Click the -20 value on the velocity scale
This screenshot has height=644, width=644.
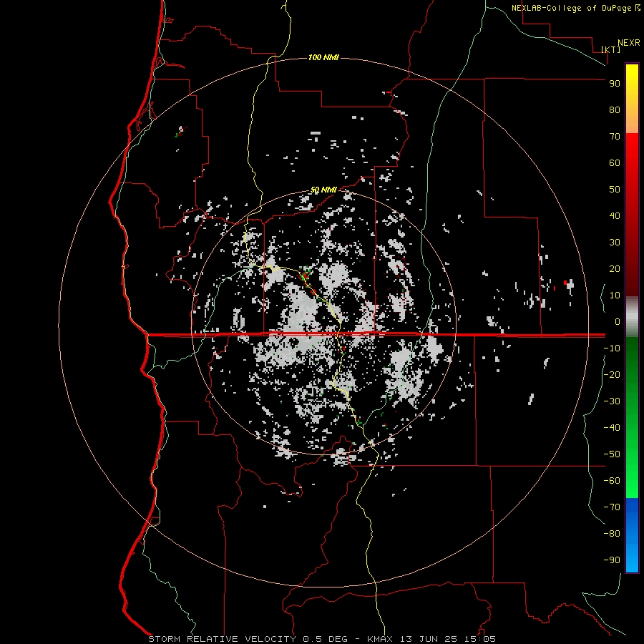(x=612, y=374)
